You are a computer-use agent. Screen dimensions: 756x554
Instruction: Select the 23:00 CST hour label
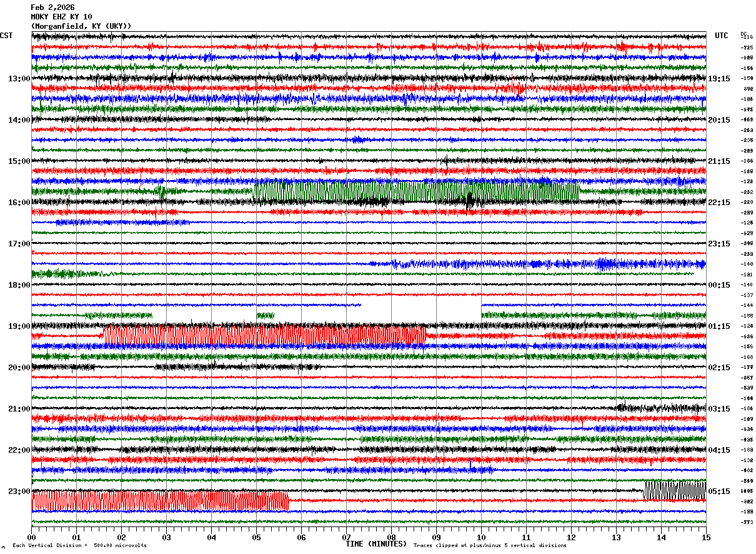[19, 491]
